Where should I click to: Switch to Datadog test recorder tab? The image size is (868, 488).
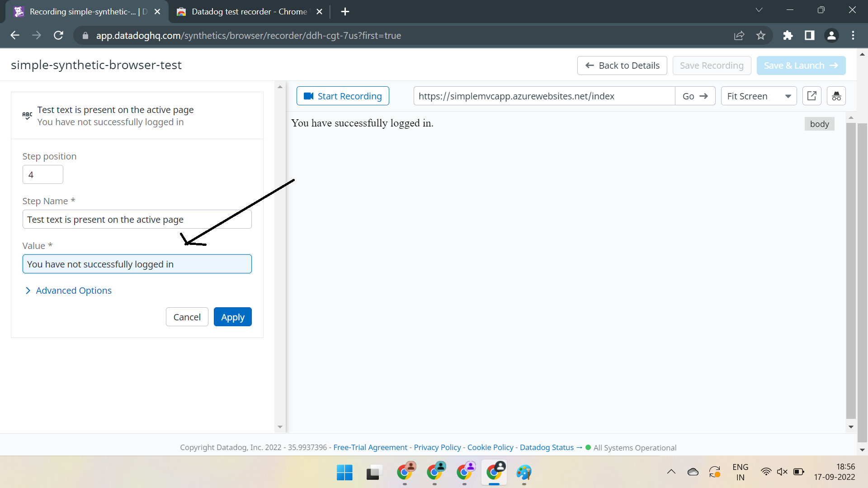pyautogui.click(x=249, y=12)
